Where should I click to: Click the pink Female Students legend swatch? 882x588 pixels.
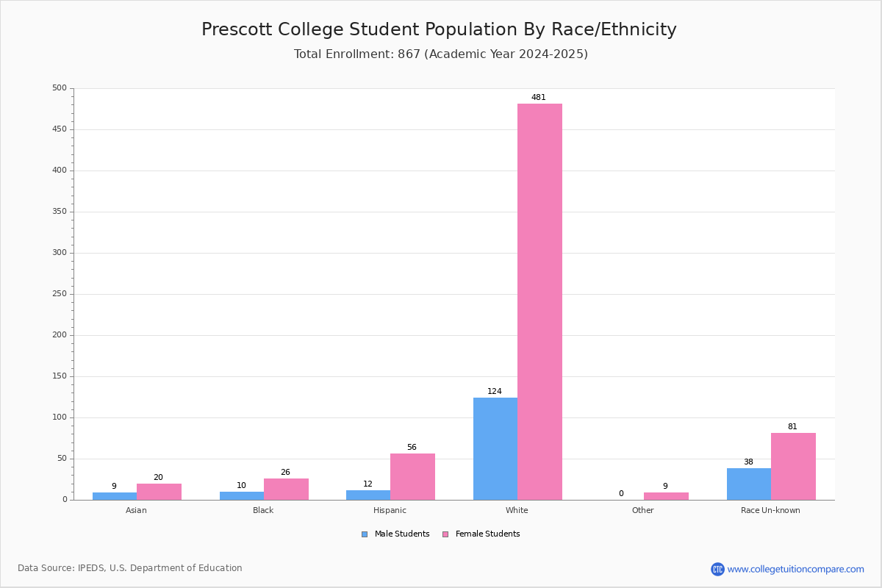pyautogui.click(x=445, y=534)
